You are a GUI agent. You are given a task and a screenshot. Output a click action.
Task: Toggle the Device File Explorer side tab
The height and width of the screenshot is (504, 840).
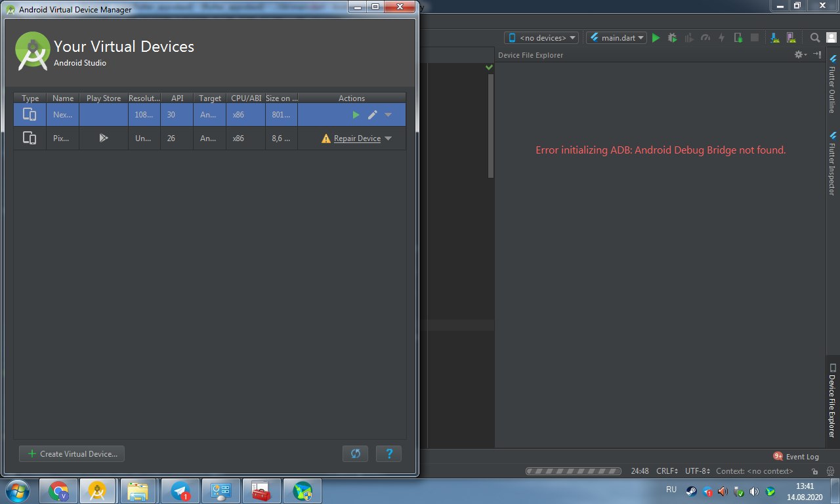coord(832,401)
